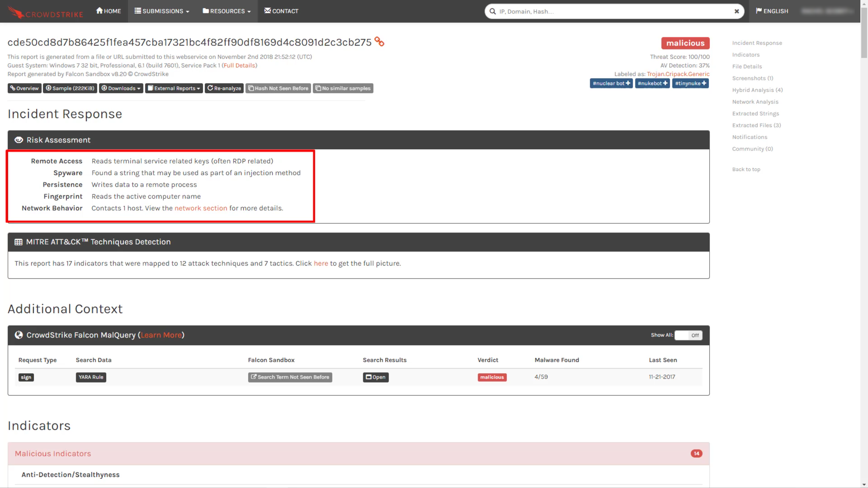Open the Resources dropdown menu
Screen dimensions: 868x488
click(227, 11)
